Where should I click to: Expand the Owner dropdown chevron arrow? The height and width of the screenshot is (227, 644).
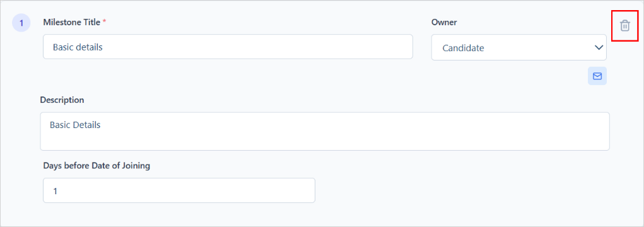point(598,48)
